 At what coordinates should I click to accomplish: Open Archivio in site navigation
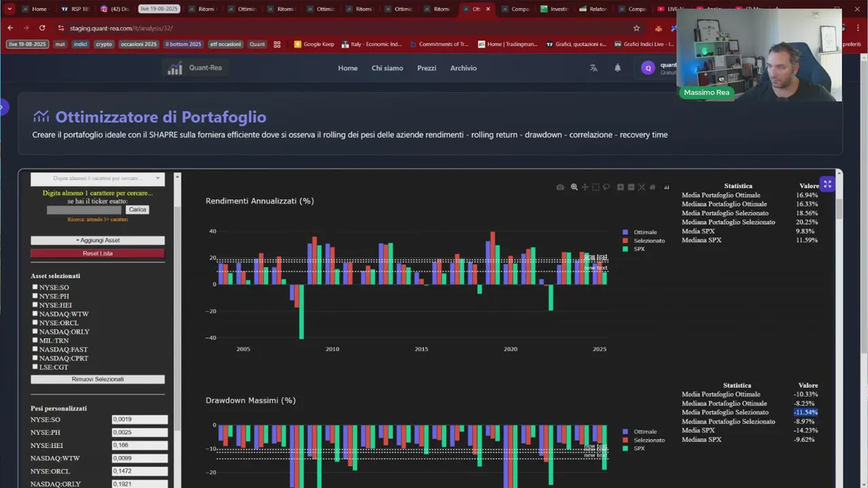pos(463,68)
